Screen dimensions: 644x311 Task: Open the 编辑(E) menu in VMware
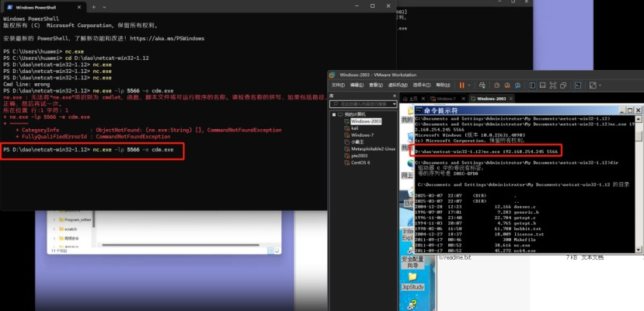click(356, 85)
